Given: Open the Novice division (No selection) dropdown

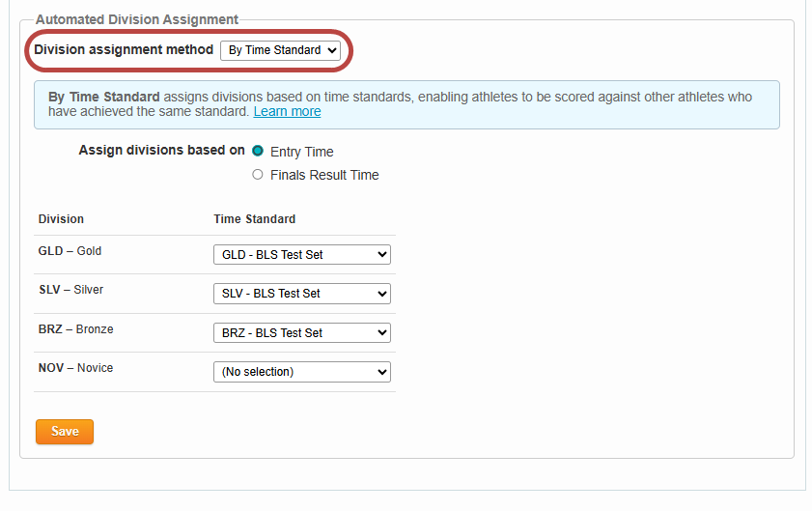Looking at the screenshot, I should click(301, 372).
